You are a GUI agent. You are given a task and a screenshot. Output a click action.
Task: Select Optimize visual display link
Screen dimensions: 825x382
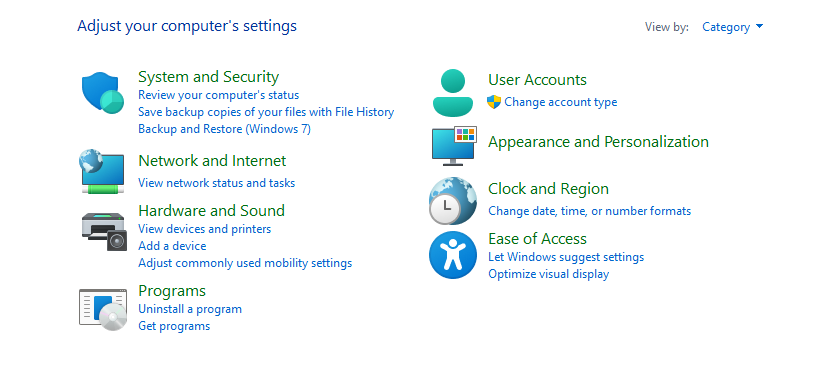(548, 274)
